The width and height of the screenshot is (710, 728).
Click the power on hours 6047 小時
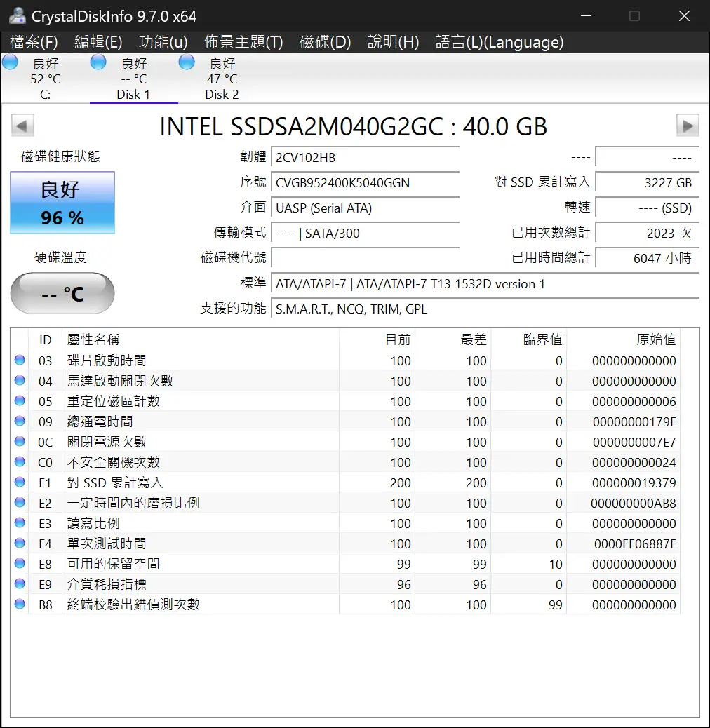[647, 258]
